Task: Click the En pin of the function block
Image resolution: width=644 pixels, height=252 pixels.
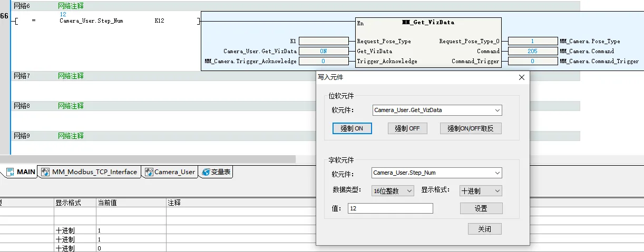Action: [x=360, y=23]
